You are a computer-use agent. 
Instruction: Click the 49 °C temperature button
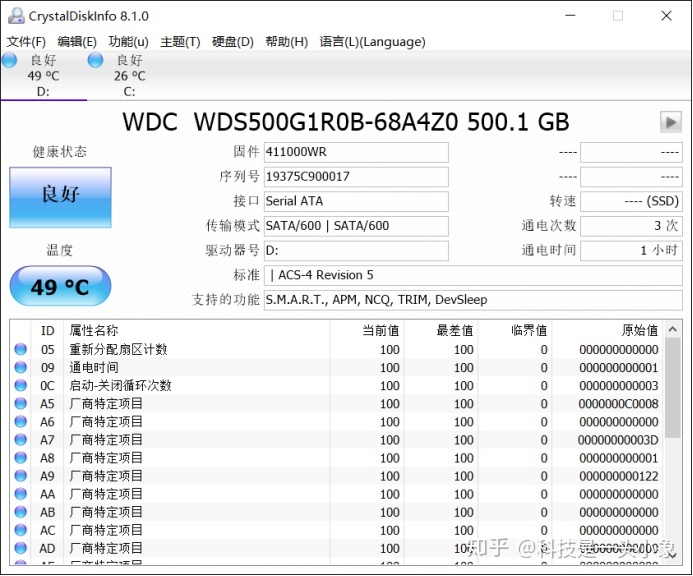(x=60, y=286)
